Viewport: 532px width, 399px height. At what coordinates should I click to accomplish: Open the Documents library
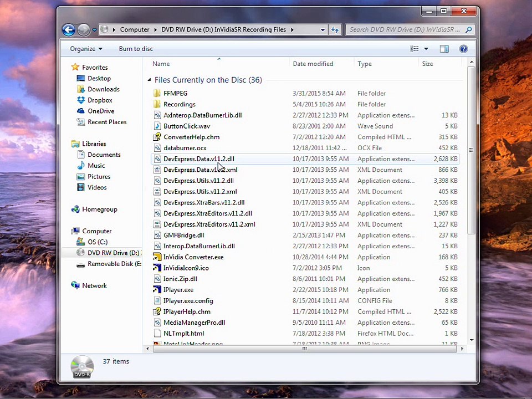click(x=104, y=155)
